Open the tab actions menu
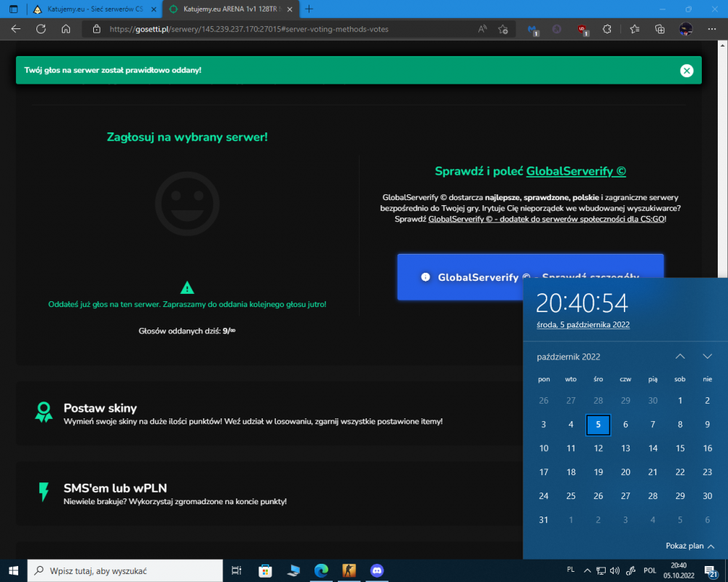Viewport: 728px width, 582px height. [13, 9]
